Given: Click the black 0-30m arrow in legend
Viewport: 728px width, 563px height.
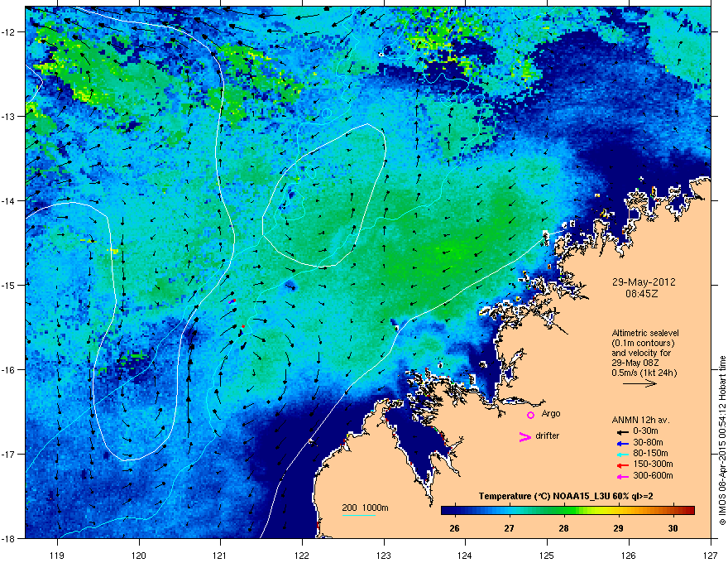Looking at the screenshot, I should click(622, 431).
